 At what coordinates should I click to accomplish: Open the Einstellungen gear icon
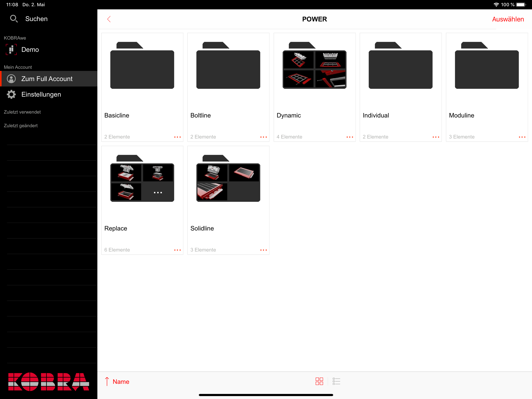[11, 94]
